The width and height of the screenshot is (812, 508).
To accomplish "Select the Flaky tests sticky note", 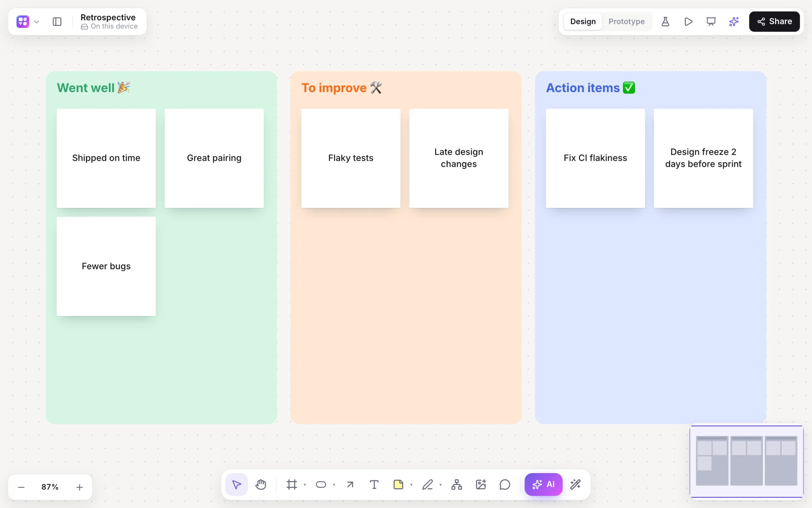I will [x=351, y=158].
